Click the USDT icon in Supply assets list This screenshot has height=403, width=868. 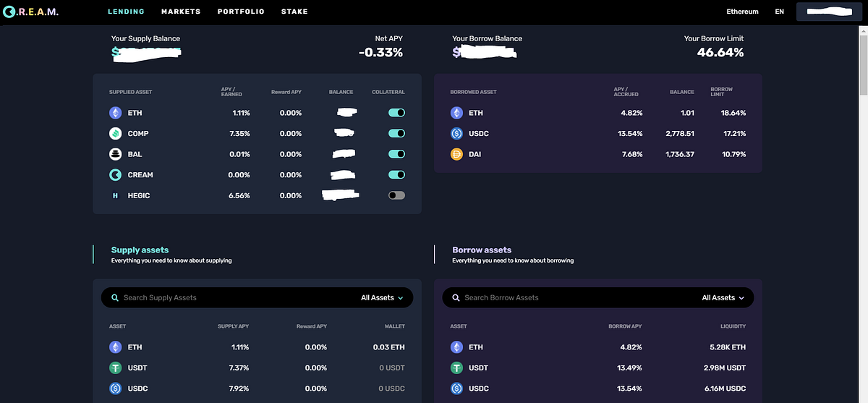pos(115,368)
